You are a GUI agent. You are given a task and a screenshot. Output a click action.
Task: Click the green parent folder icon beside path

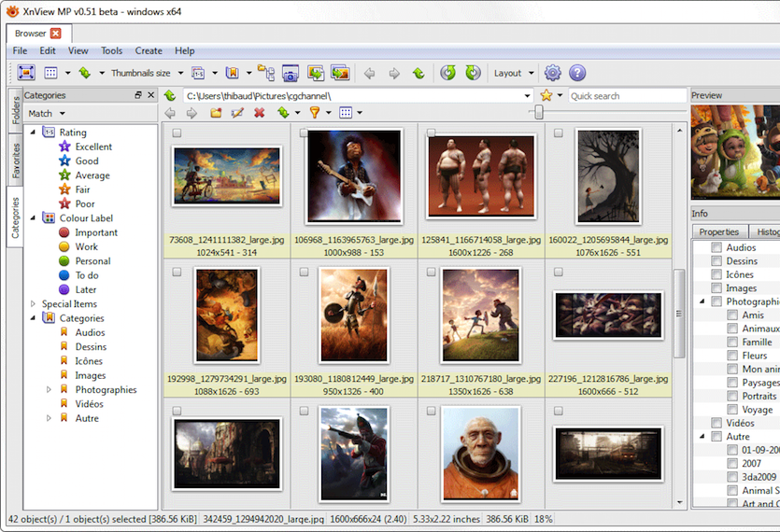tap(170, 95)
